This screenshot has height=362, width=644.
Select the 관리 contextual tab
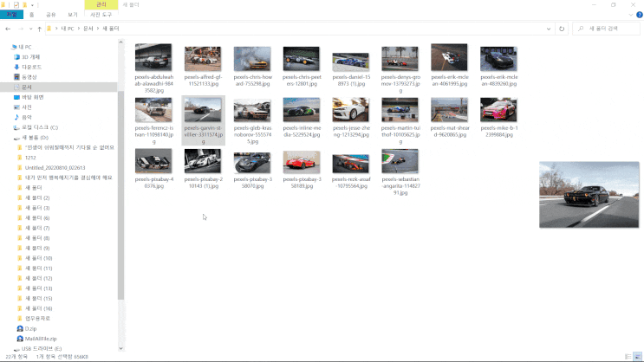coord(101,4)
